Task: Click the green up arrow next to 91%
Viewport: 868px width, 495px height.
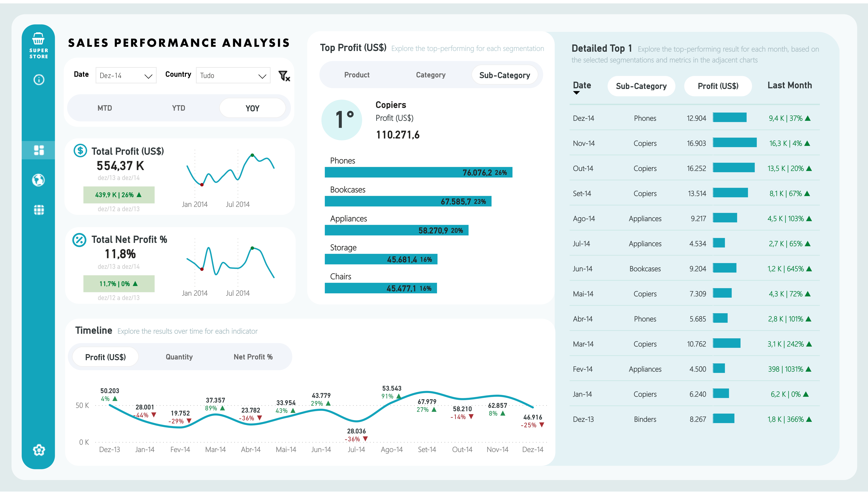Action: point(399,396)
